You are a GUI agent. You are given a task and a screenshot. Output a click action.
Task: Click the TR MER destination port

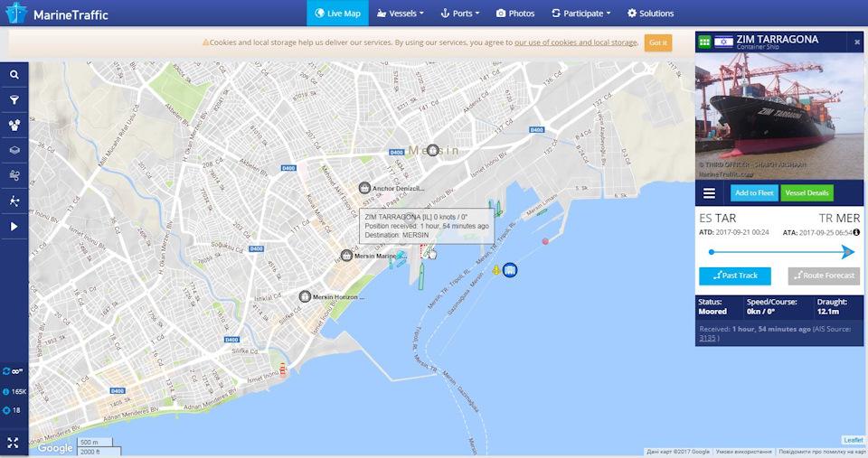pos(839,218)
